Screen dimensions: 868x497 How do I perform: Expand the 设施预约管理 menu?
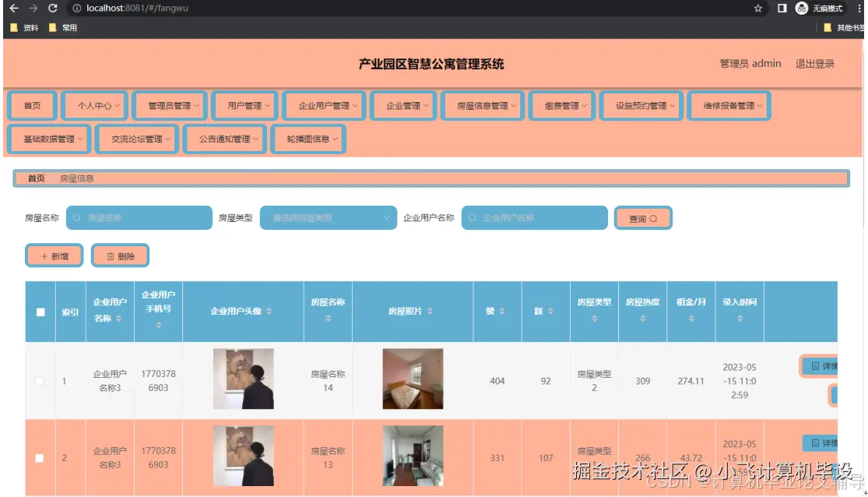point(641,105)
